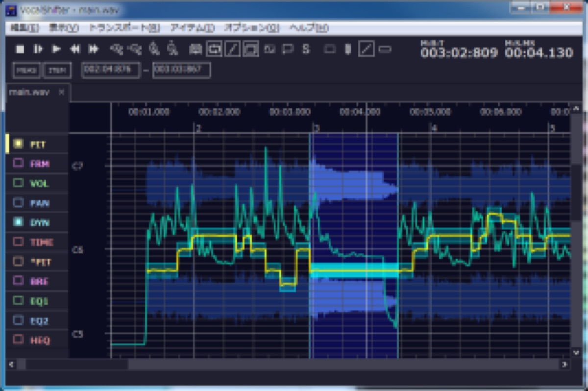Click the C7 pitch label on piano axis
588x391 pixels.
point(77,166)
